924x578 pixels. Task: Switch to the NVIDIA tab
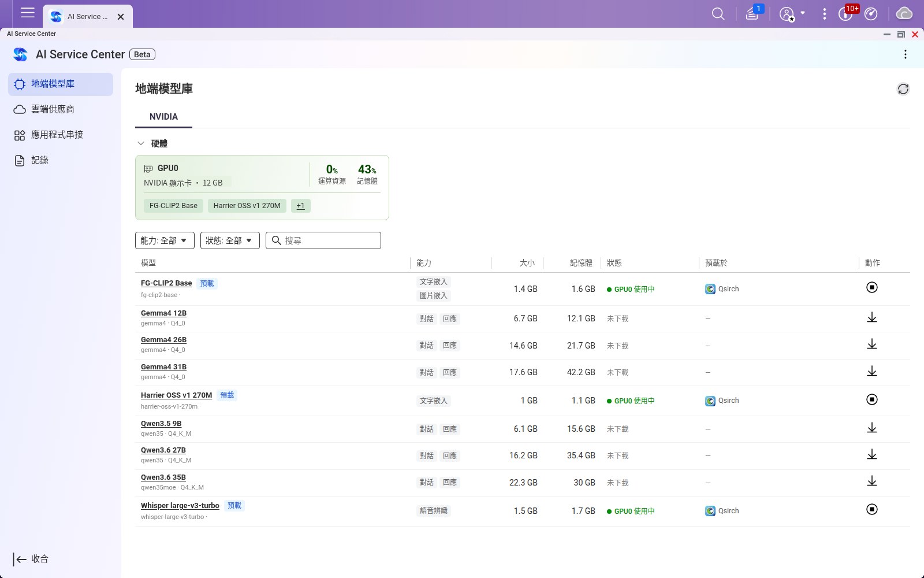click(163, 117)
